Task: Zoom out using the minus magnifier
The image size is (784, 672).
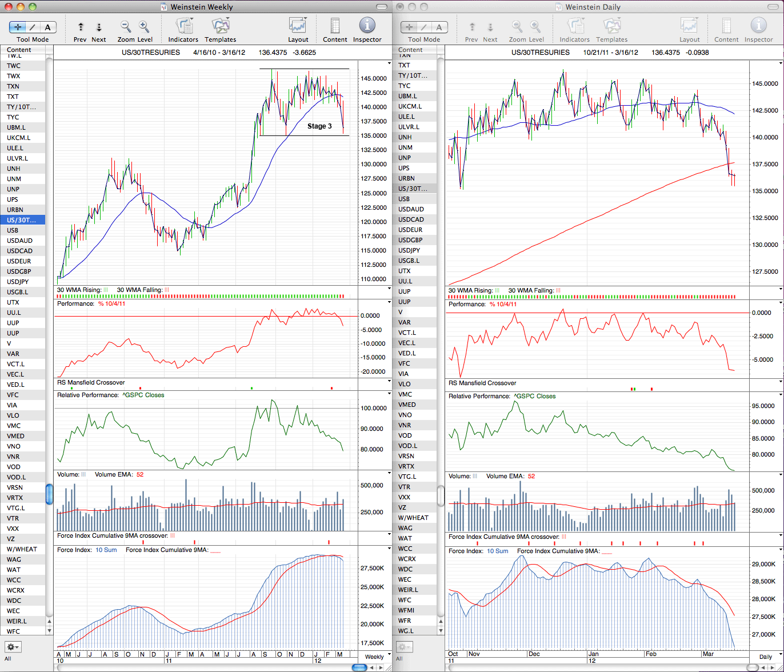Action: coord(126,26)
